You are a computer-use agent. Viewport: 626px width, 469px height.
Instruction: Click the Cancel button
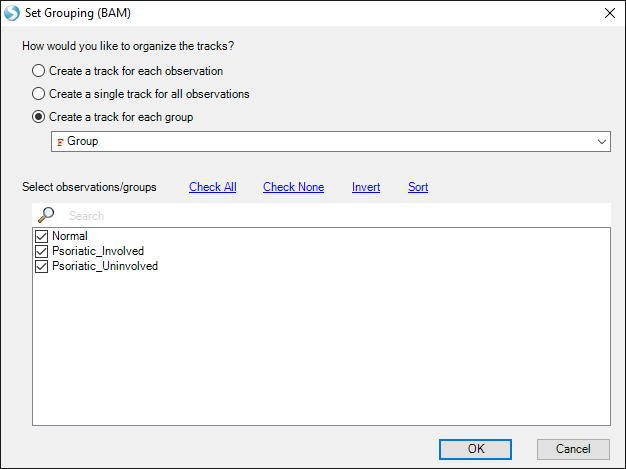click(573, 449)
